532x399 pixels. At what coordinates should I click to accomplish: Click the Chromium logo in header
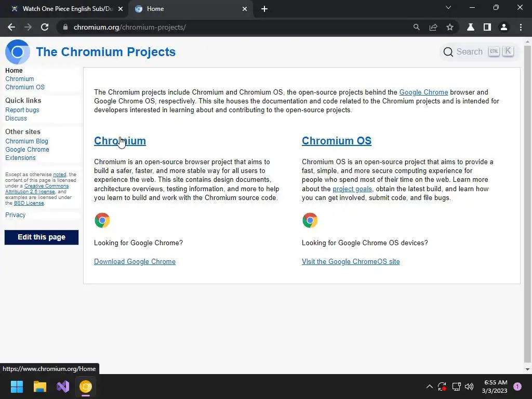pos(18,52)
